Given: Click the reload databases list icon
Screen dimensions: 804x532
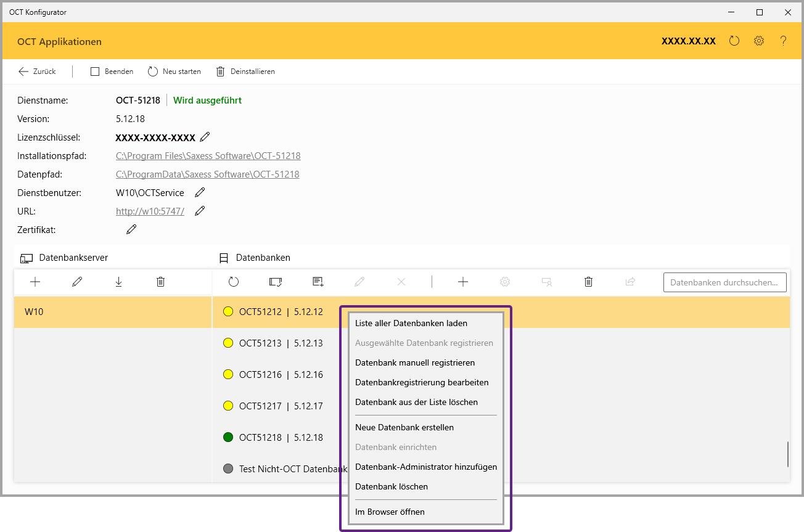Looking at the screenshot, I should pyautogui.click(x=234, y=282).
